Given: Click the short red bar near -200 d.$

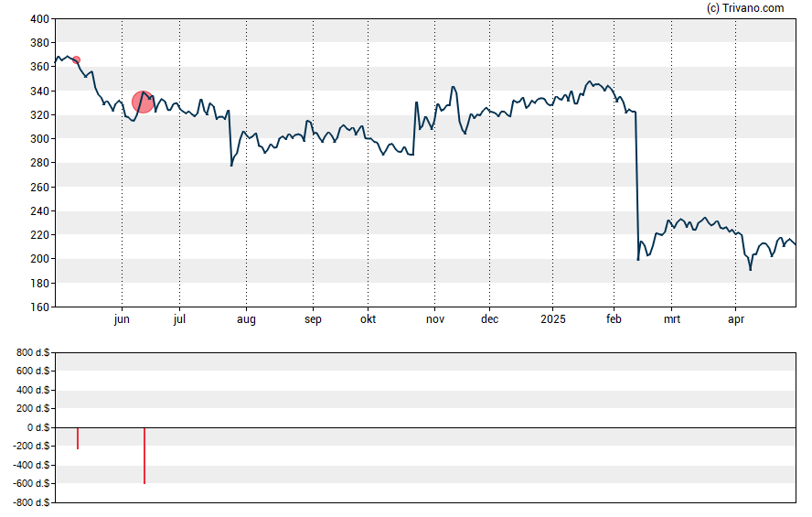Looking at the screenshot, I should [78, 438].
